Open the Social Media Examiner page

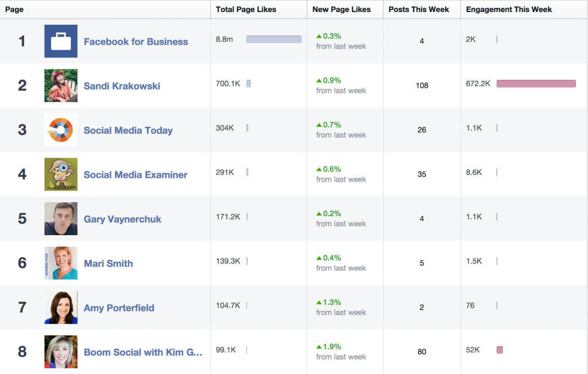(135, 174)
